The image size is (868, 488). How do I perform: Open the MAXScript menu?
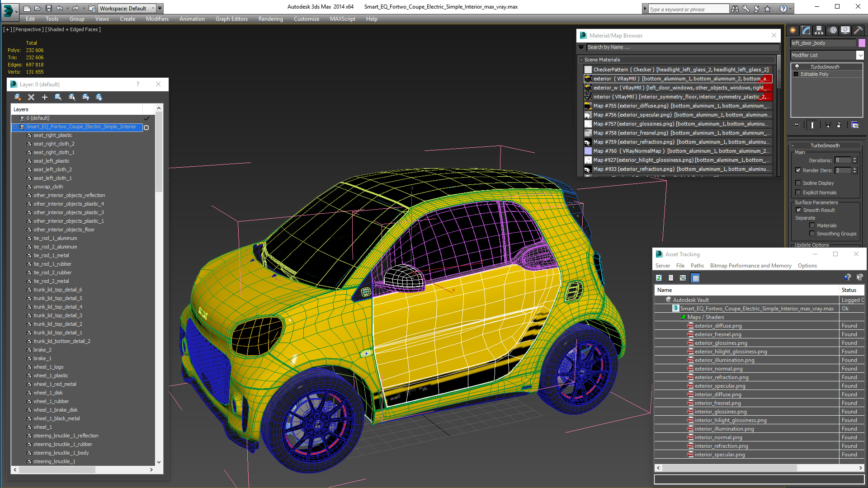tap(343, 19)
